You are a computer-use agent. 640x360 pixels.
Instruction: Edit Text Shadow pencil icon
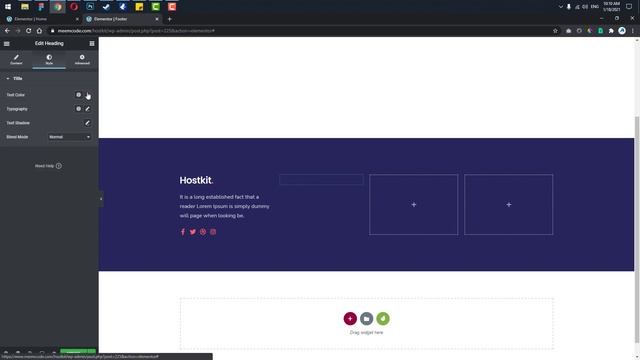pos(87,123)
